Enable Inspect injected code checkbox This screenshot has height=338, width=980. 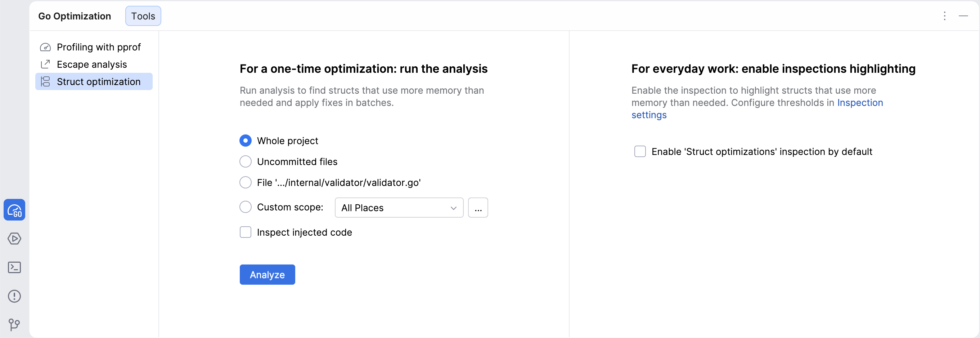pyautogui.click(x=246, y=232)
